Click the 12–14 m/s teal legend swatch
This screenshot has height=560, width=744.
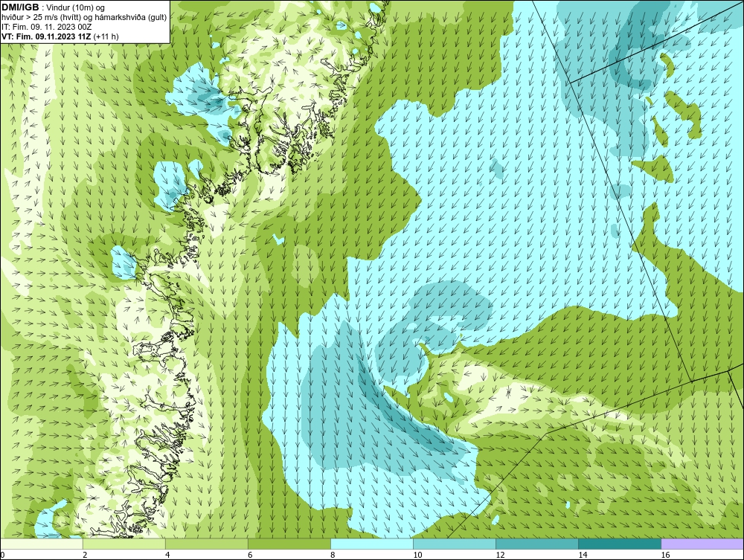[x=537, y=544]
